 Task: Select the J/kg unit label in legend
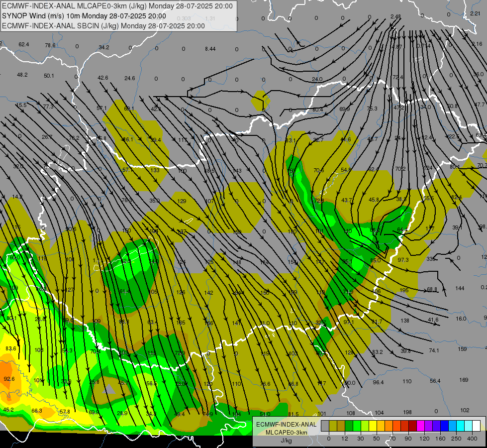pyautogui.click(x=286, y=441)
